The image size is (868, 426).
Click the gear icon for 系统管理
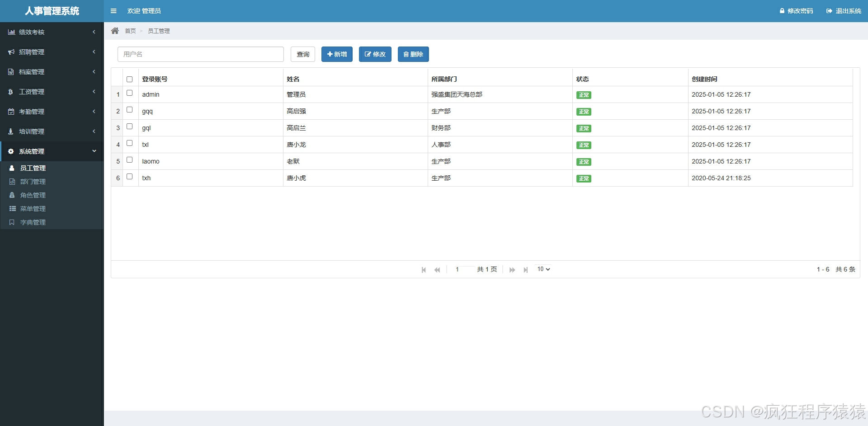click(11, 151)
